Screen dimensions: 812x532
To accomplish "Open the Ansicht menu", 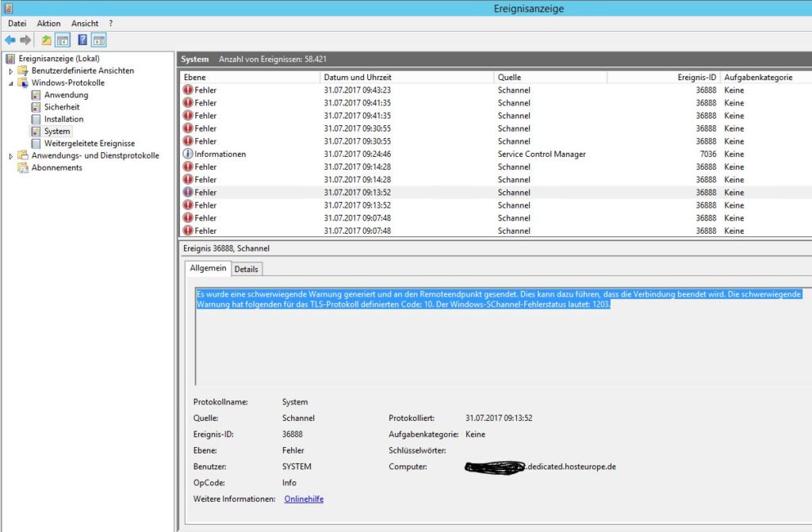I will (x=84, y=23).
